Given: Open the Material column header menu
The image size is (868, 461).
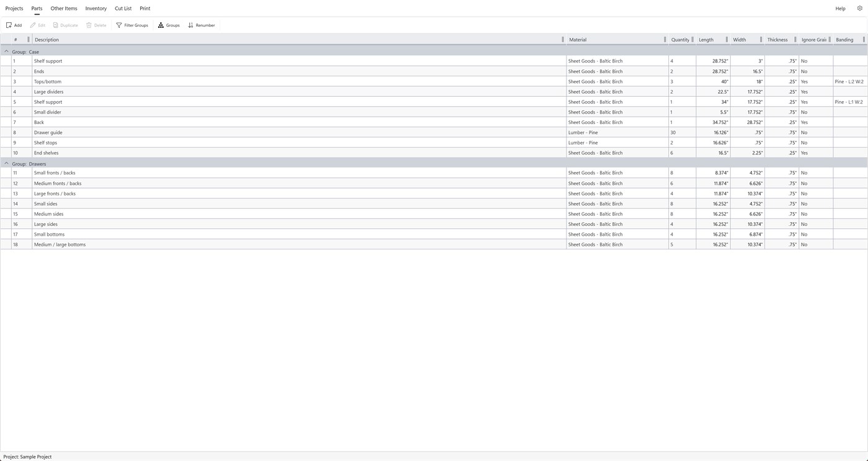Looking at the screenshot, I should pyautogui.click(x=664, y=39).
